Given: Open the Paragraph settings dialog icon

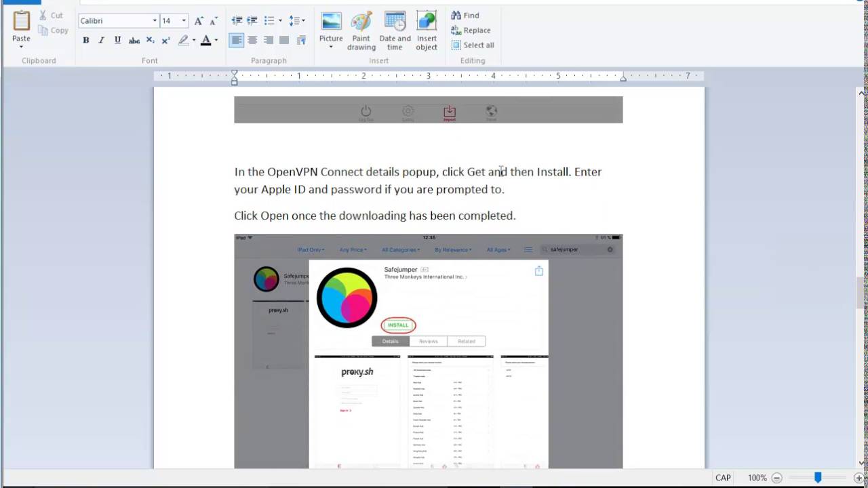Looking at the screenshot, I should (300, 41).
